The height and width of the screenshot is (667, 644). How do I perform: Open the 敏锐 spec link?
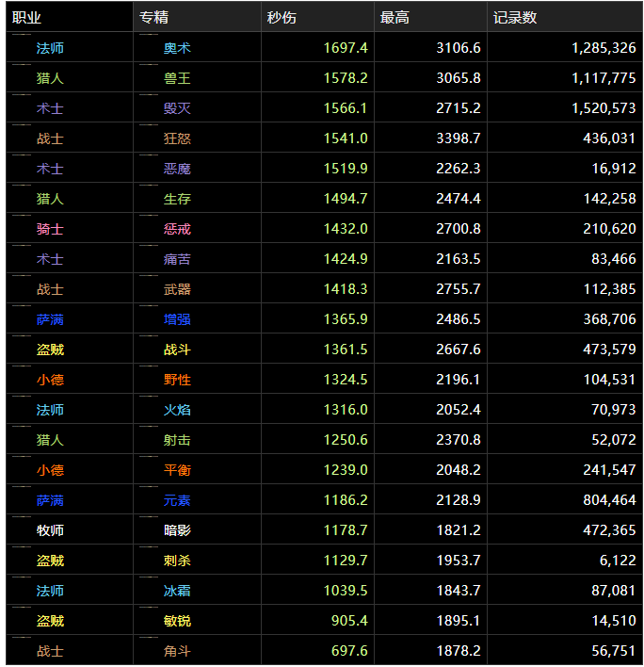[x=177, y=621]
